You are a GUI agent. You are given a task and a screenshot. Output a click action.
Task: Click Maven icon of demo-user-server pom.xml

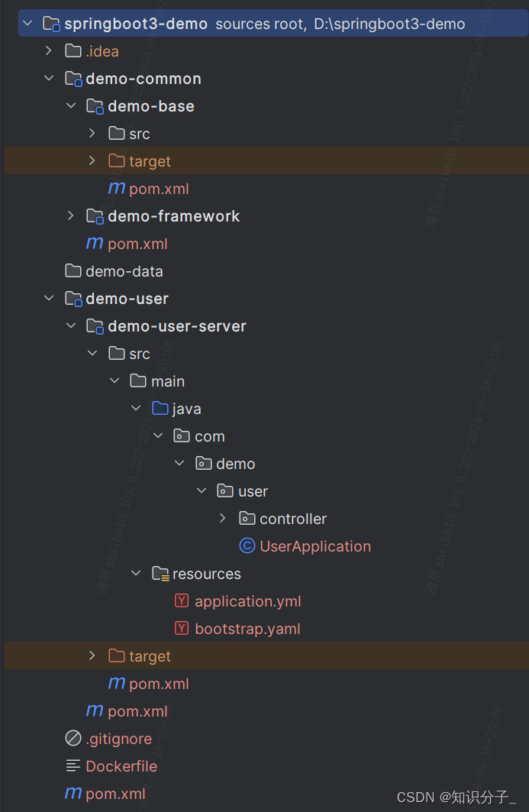[117, 683]
